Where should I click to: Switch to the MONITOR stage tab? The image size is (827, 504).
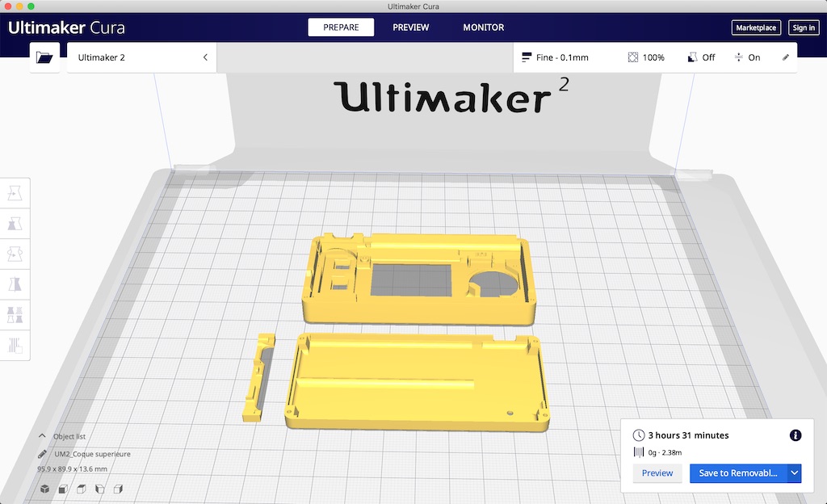[x=483, y=27]
